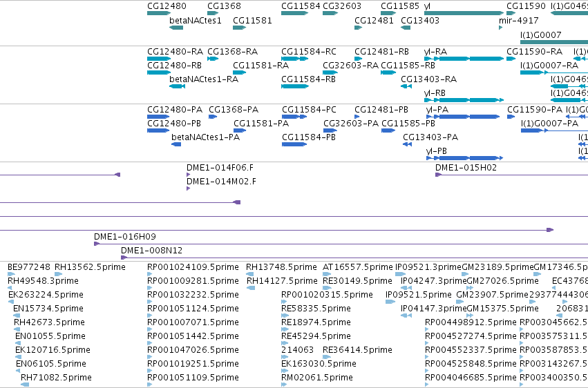Select the CG1368-PA protein
This screenshot has height=388, width=588.
point(213,117)
